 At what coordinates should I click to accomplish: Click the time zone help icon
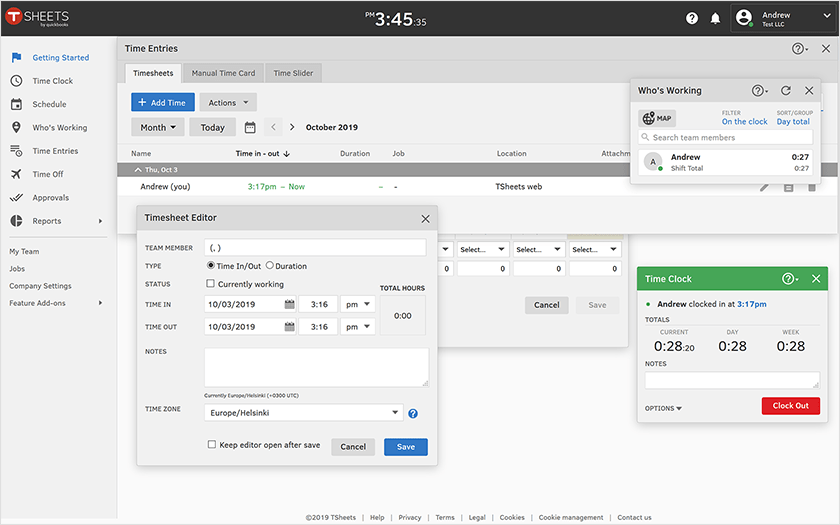[x=413, y=414]
